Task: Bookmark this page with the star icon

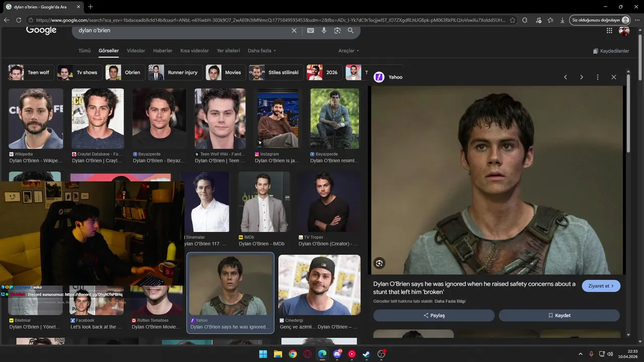Action: (512, 20)
